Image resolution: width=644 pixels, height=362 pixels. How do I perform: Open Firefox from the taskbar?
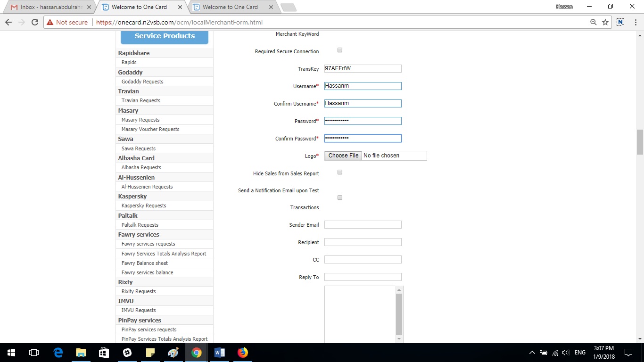coord(243,353)
